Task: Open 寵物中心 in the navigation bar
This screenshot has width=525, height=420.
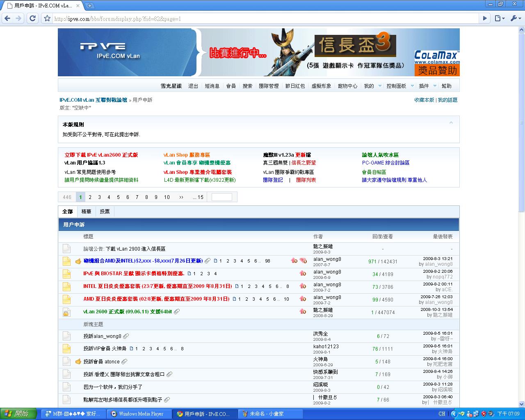Action: (347, 86)
